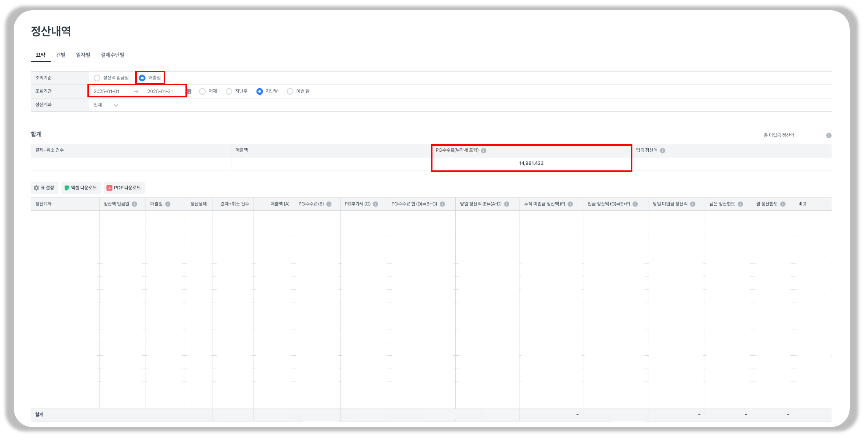The image size is (868, 442).
Task: Open the 결제수단별 tab
Action: click(x=112, y=55)
